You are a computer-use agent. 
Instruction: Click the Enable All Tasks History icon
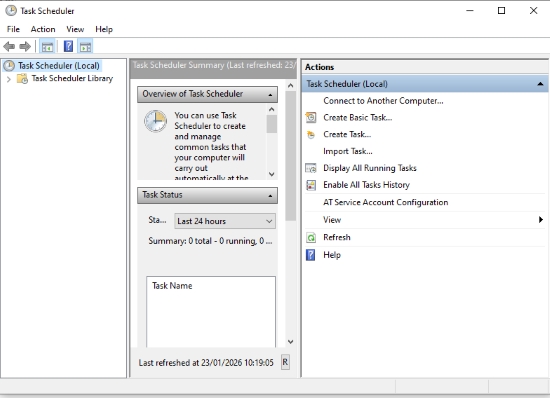(x=311, y=185)
